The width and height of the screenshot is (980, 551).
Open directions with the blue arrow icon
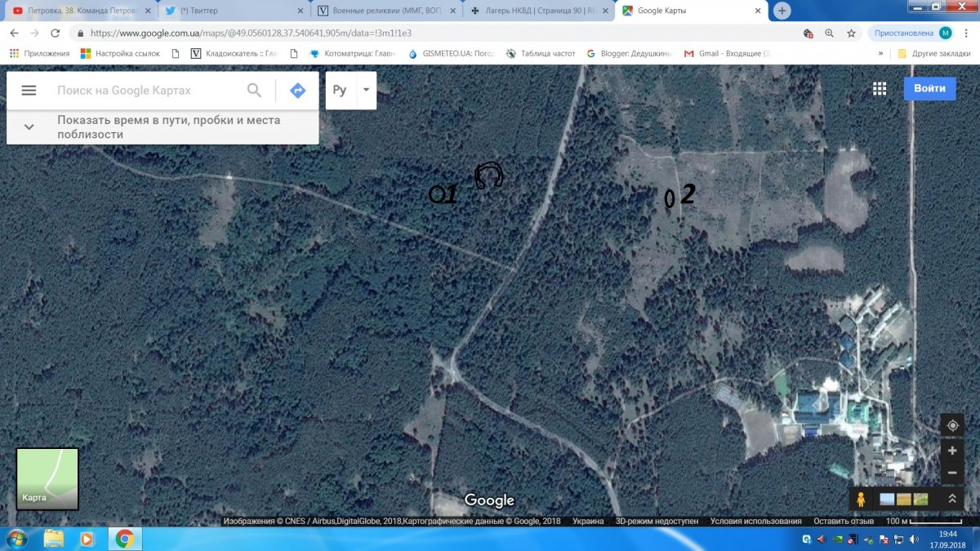pos(297,91)
